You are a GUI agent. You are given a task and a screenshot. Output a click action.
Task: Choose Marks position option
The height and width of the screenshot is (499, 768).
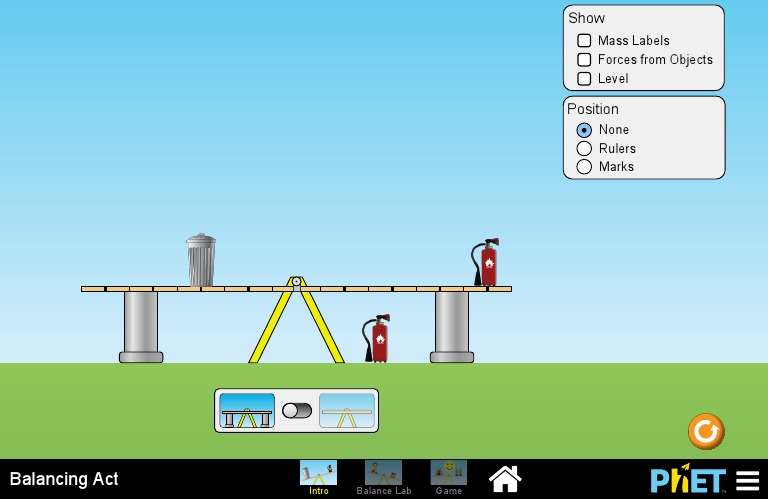click(584, 166)
